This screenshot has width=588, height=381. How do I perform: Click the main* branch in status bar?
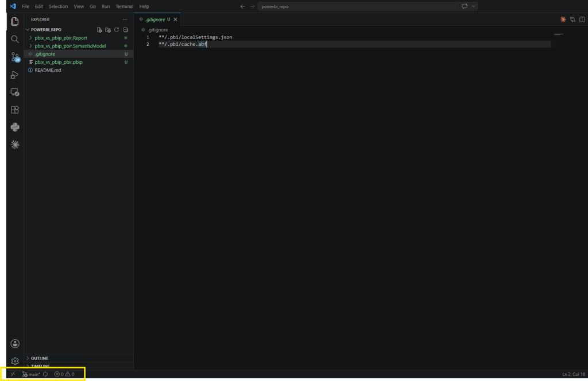31,374
